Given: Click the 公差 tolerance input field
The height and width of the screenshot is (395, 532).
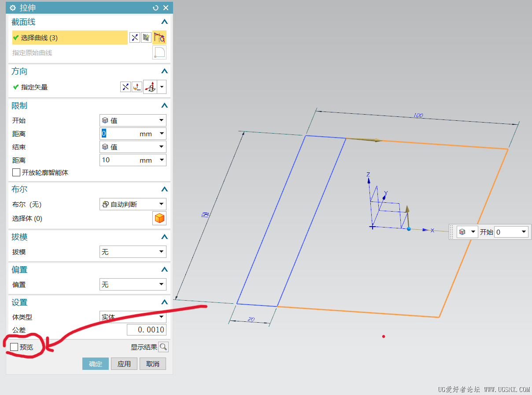Looking at the screenshot, I should (146, 330).
